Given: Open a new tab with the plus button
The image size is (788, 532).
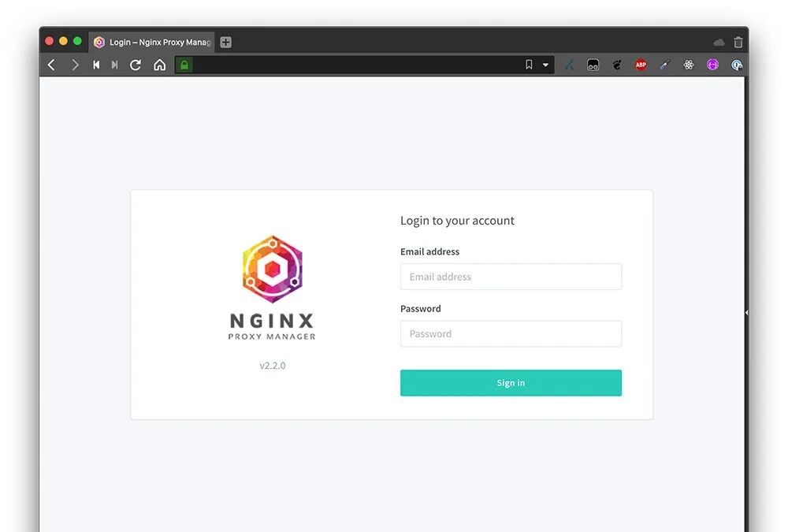Looking at the screenshot, I should (225, 43).
